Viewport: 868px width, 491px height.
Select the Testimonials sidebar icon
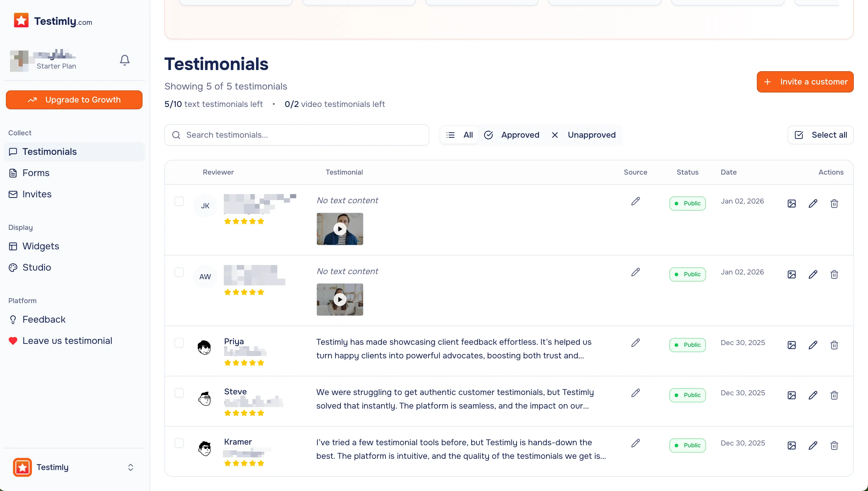tap(13, 152)
